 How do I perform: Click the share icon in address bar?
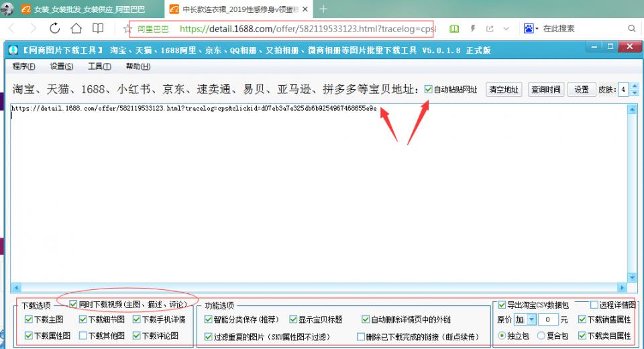pyautogui.click(x=490, y=29)
